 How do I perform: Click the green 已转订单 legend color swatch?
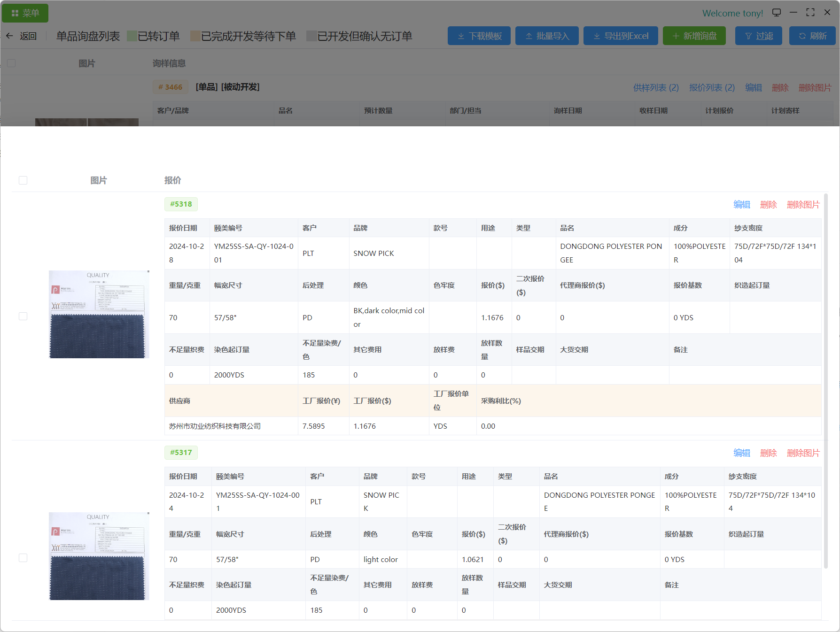[x=132, y=36]
